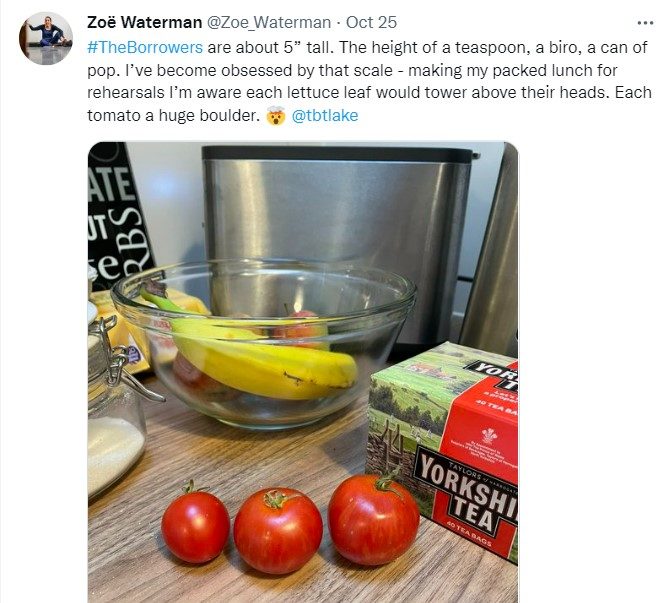The width and height of the screenshot is (672, 603).
Task: Click the middle tomato in the photo
Action: (278, 530)
